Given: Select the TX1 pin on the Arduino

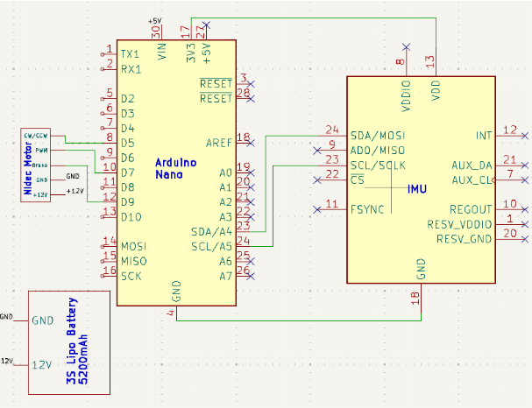Looking at the screenshot, I should click(130, 54).
